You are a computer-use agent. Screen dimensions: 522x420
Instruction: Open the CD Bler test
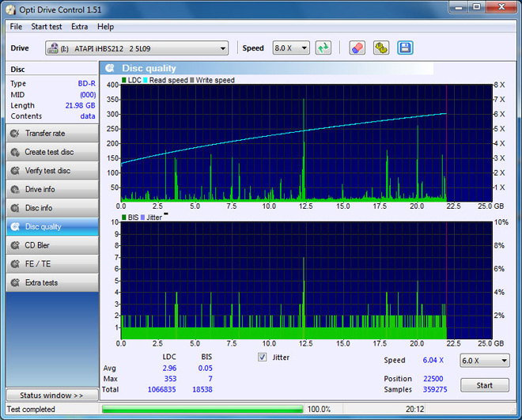(x=52, y=245)
